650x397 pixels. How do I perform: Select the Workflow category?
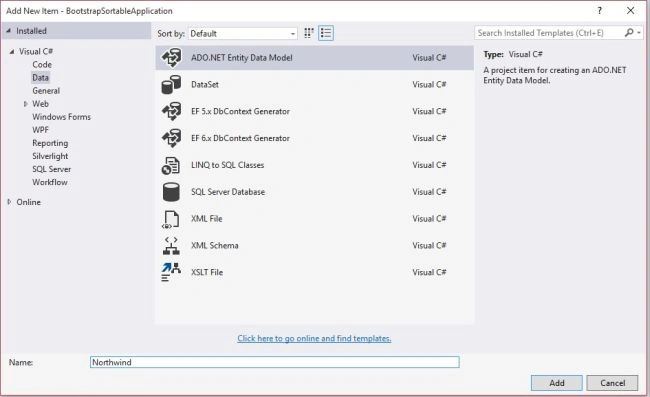50,182
